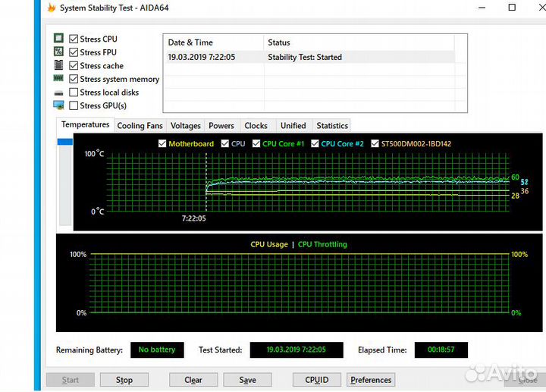546x392 pixels.
Task: Click the AIDA64 flame icon in title bar
Action: pyautogui.click(x=52, y=8)
